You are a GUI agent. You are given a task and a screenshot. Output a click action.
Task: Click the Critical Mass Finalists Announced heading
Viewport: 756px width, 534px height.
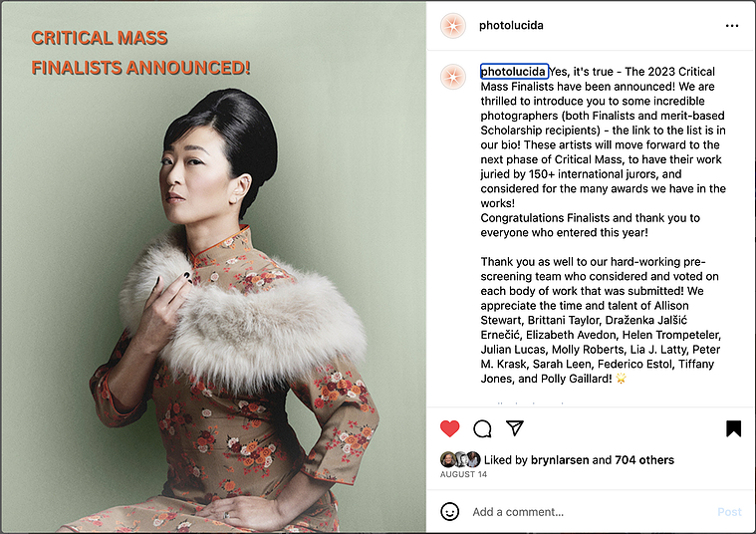point(140,53)
